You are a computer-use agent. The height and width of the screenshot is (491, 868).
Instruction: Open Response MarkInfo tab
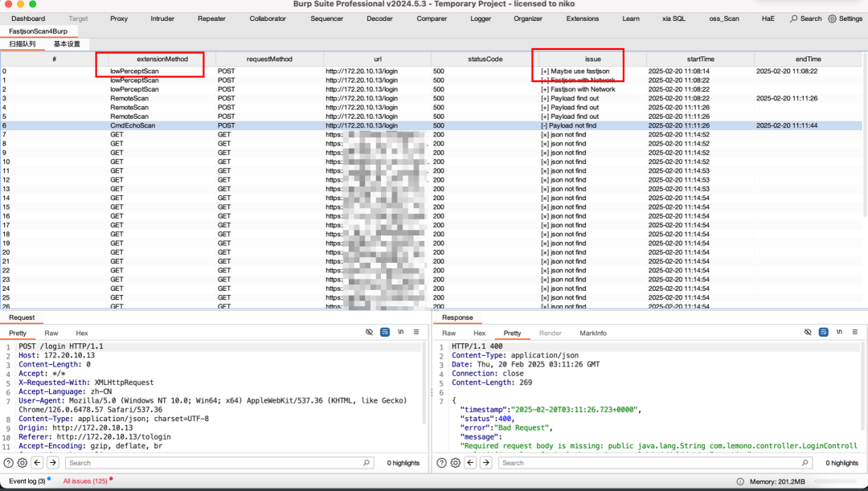click(593, 333)
